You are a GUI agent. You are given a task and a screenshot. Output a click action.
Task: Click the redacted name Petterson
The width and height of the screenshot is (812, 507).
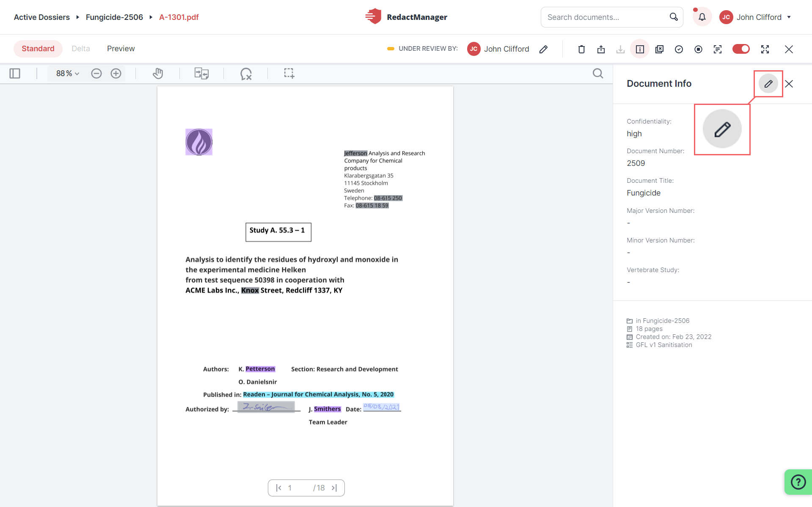(260, 369)
